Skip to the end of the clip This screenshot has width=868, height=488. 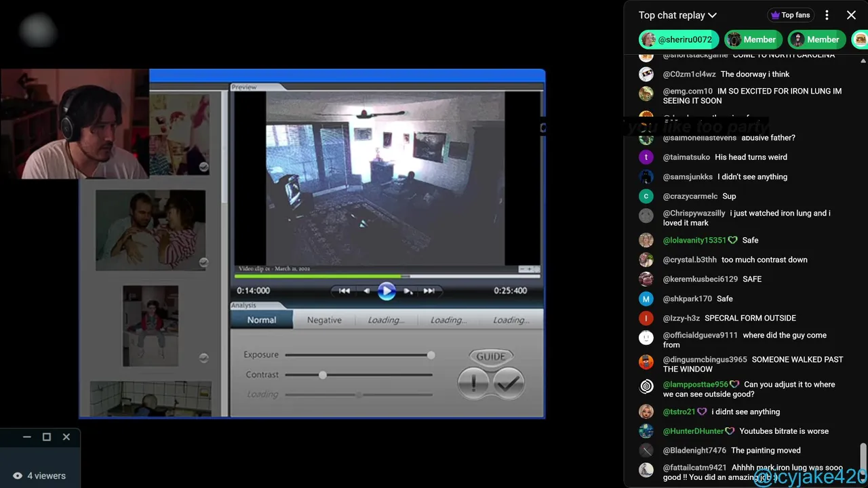tap(429, 291)
